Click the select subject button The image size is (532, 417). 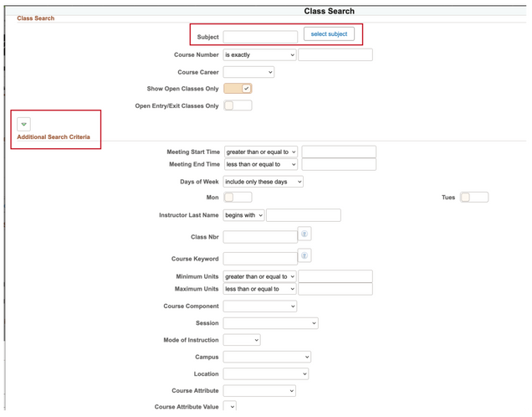(x=329, y=34)
